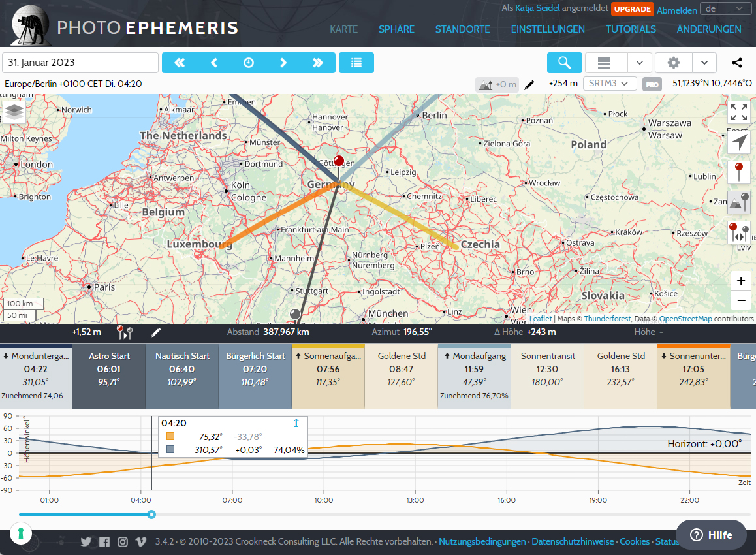Center map on my location arrow

[x=739, y=143]
